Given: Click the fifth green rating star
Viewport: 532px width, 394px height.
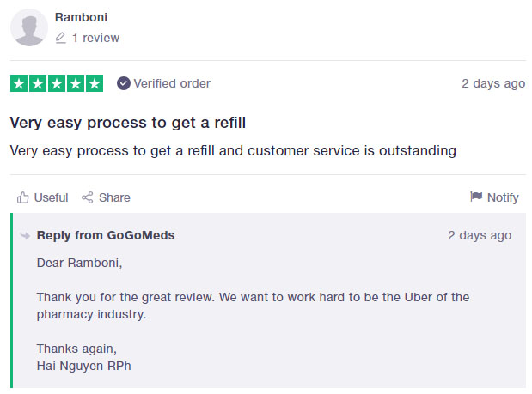Looking at the screenshot, I should (x=95, y=83).
